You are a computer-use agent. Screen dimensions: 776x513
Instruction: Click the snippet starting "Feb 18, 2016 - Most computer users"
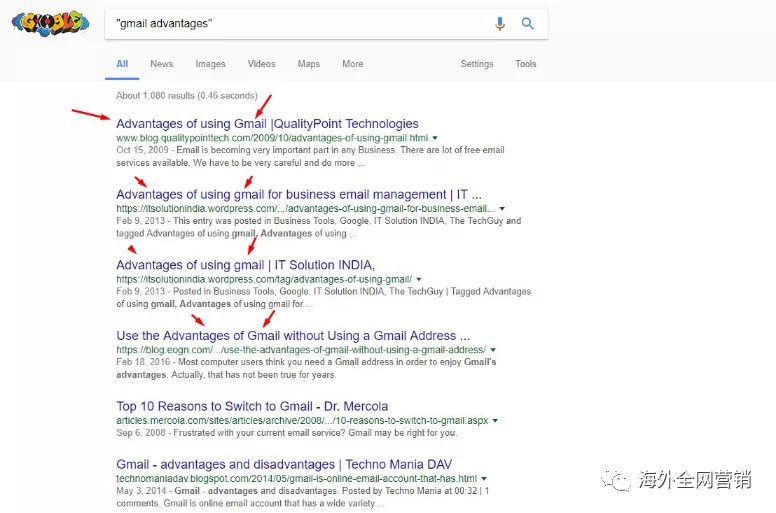point(306,369)
